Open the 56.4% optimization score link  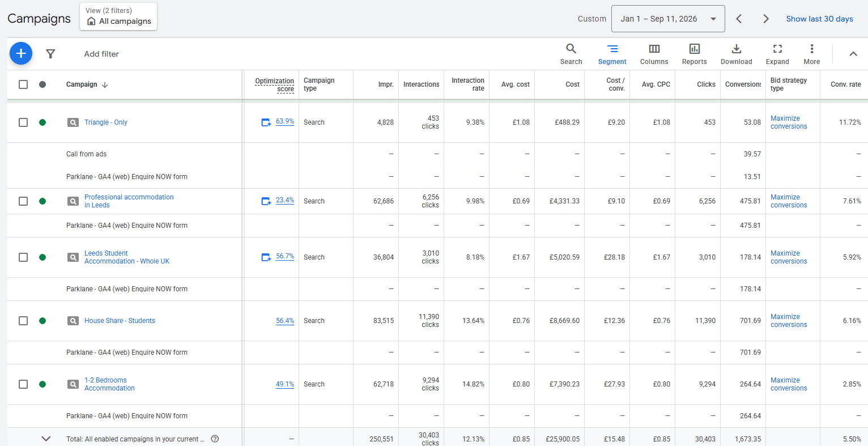285,321
